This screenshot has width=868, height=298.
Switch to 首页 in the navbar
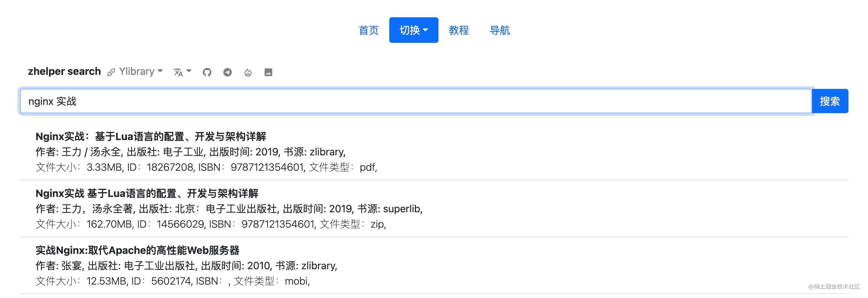pos(368,30)
